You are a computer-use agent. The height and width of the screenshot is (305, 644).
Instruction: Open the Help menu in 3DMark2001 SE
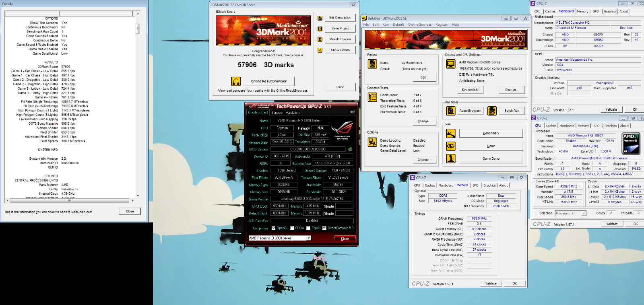(x=455, y=25)
